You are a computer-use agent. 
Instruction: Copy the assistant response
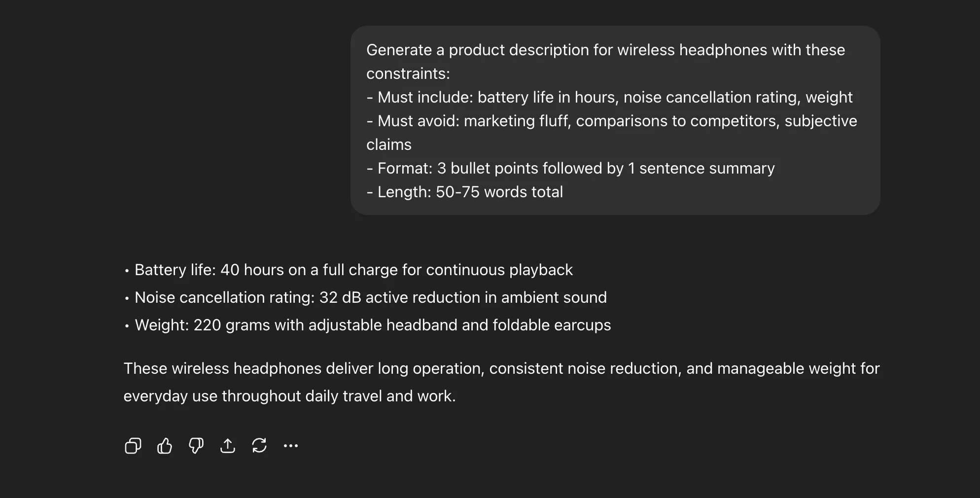pos(133,446)
